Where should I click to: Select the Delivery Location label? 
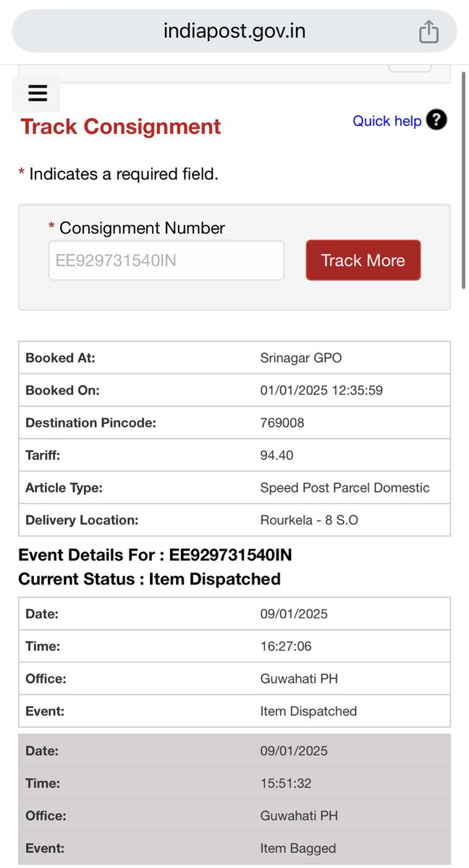pyautogui.click(x=82, y=520)
